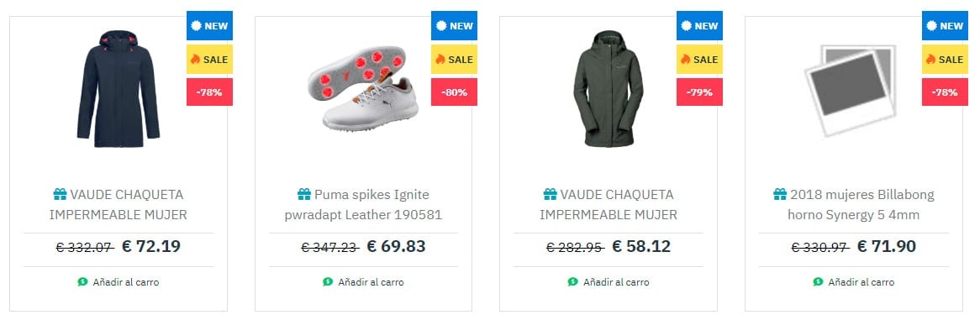Click green cart icon under €58.12 price

pos(573,282)
